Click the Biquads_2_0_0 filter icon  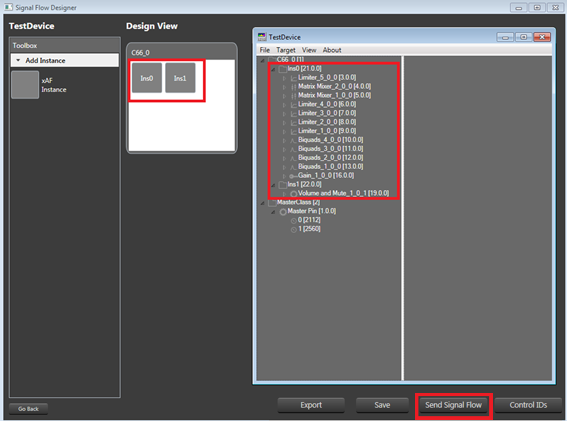pyautogui.click(x=294, y=158)
